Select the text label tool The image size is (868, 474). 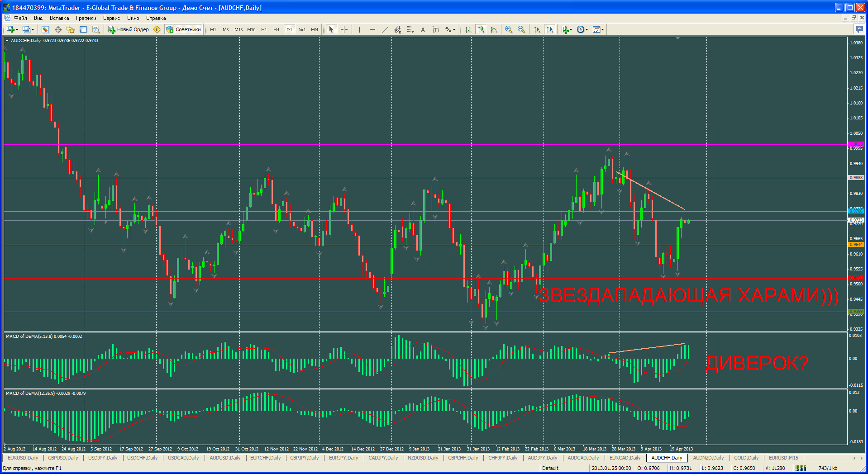pyautogui.click(x=435, y=29)
